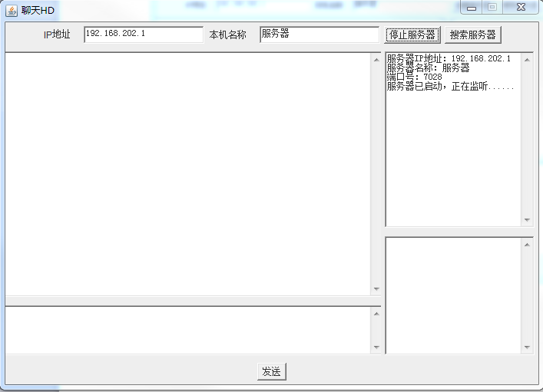543x392 pixels.
Task: Click message input scrollbar down arrow
Action: point(376,348)
